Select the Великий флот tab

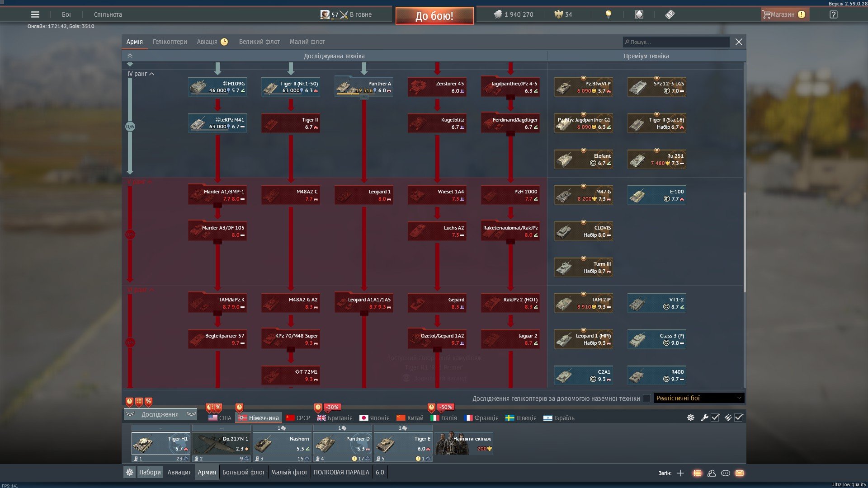pyautogui.click(x=259, y=42)
